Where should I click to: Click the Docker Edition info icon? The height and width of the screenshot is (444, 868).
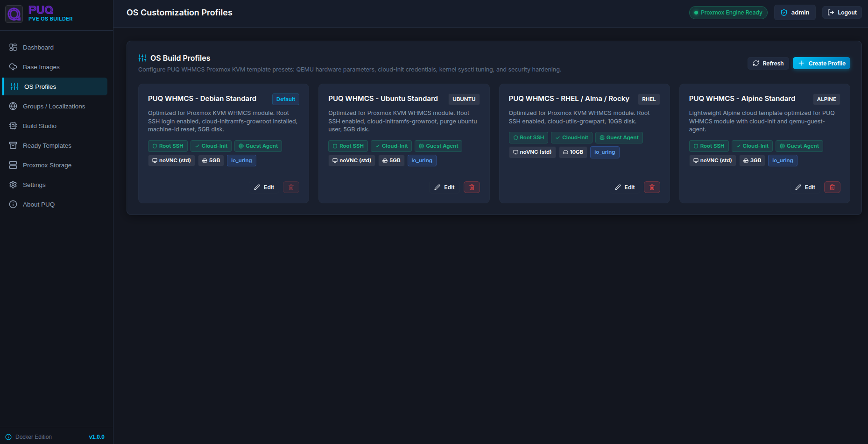coord(8,437)
